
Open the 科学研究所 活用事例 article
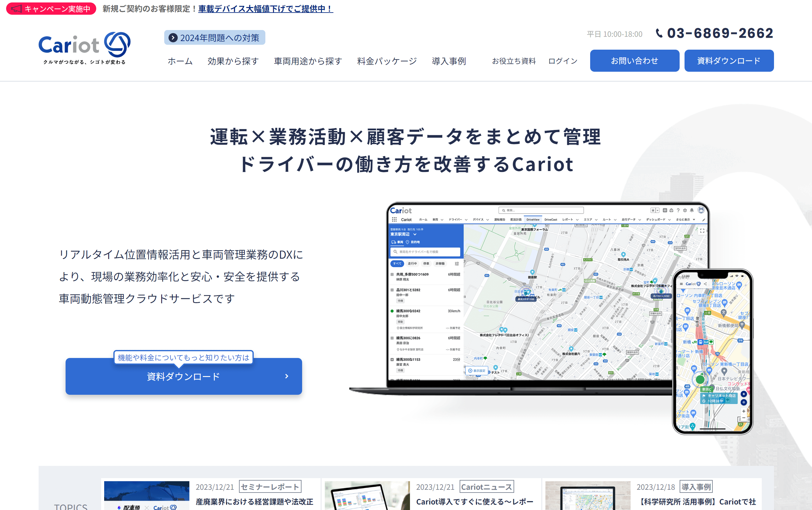click(x=697, y=502)
